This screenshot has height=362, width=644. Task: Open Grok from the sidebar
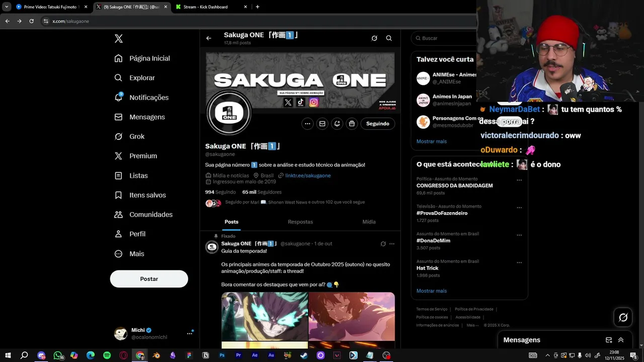(129, 136)
